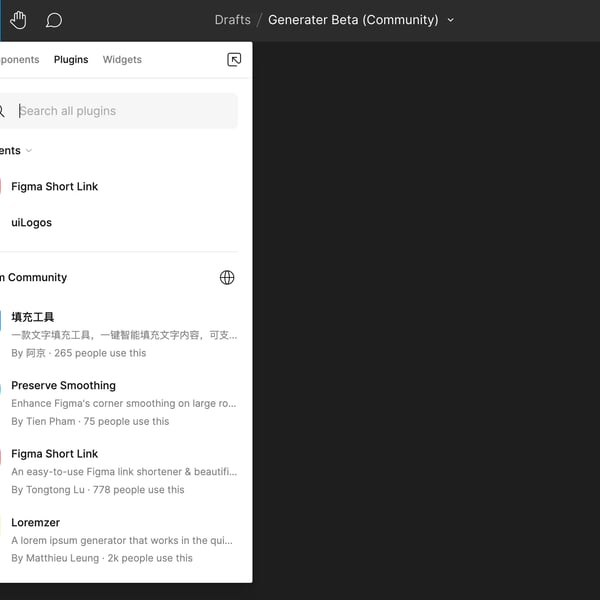Open Figma Short Link by Tongtong Lu
The width and height of the screenshot is (600, 600).
119,471
